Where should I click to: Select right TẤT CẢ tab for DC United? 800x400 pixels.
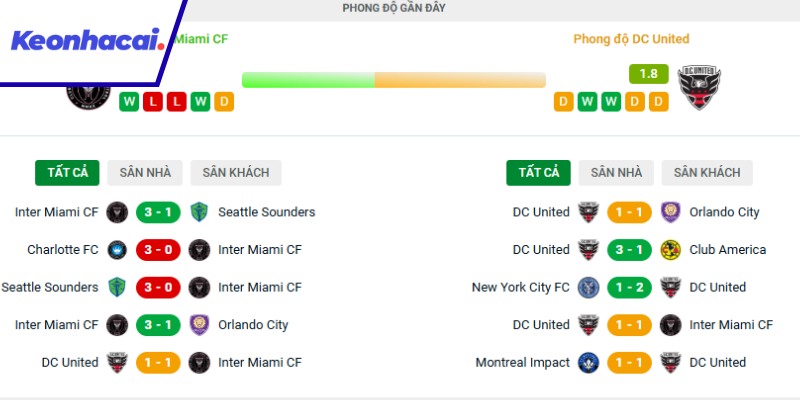[x=538, y=172]
